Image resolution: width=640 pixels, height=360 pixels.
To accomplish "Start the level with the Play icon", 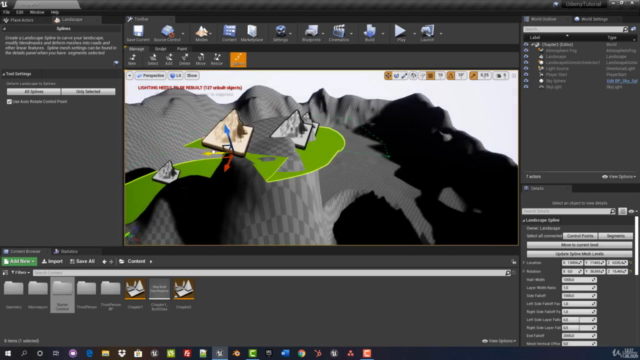I will pyautogui.click(x=400, y=33).
